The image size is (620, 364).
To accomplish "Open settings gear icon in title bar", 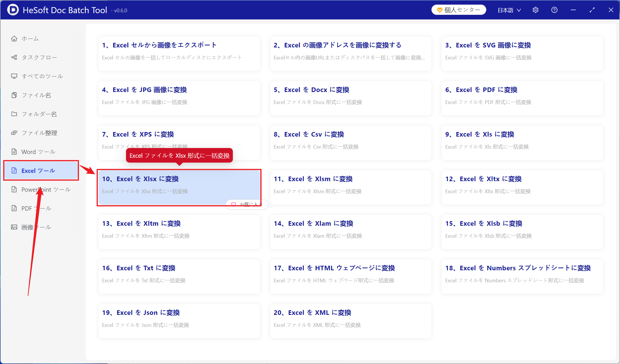I will coord(536,10).
